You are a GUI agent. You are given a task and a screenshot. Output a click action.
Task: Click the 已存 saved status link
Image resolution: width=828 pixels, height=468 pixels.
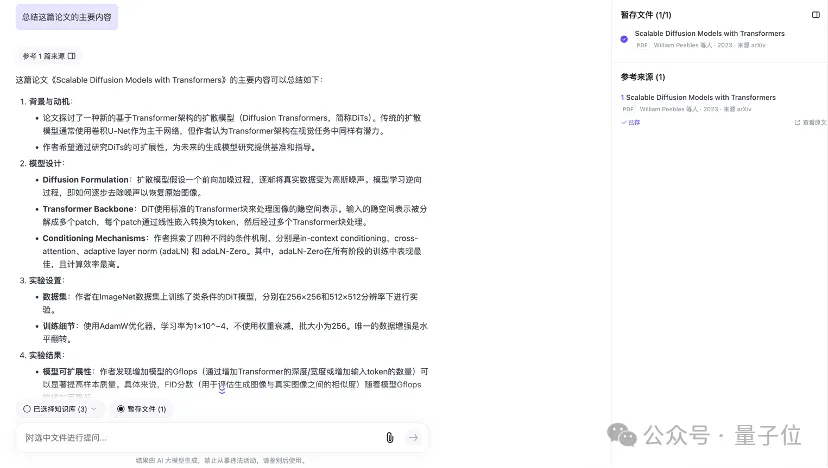(x=631, y=123)
